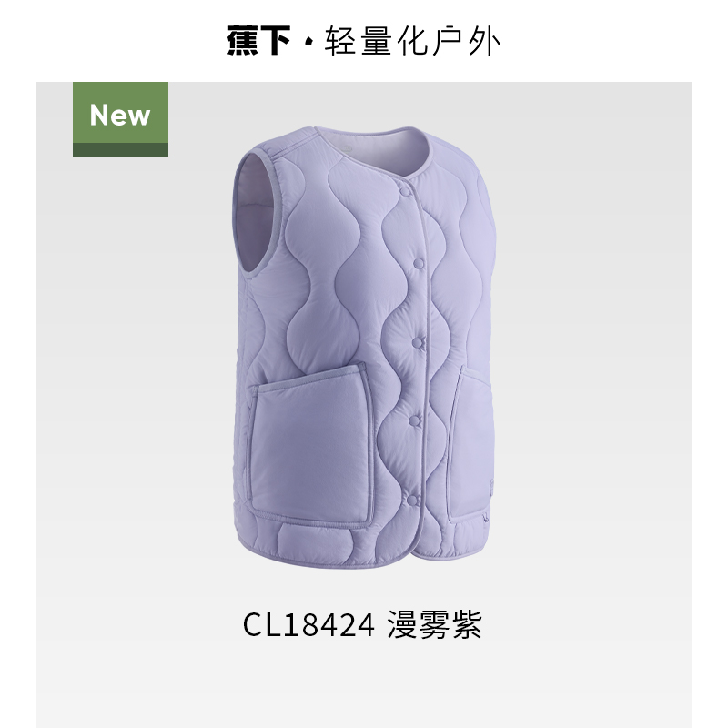Viewport: 728px width, 728px height.
Task: Select the 轻量化户外 heading text
Action: (412, 41)
